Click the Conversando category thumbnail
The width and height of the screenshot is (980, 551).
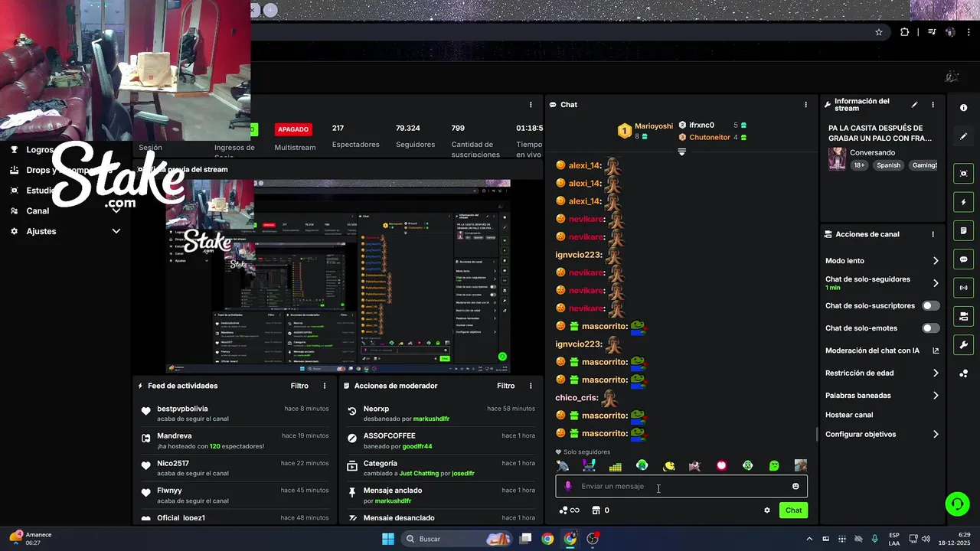coord(837,158)
